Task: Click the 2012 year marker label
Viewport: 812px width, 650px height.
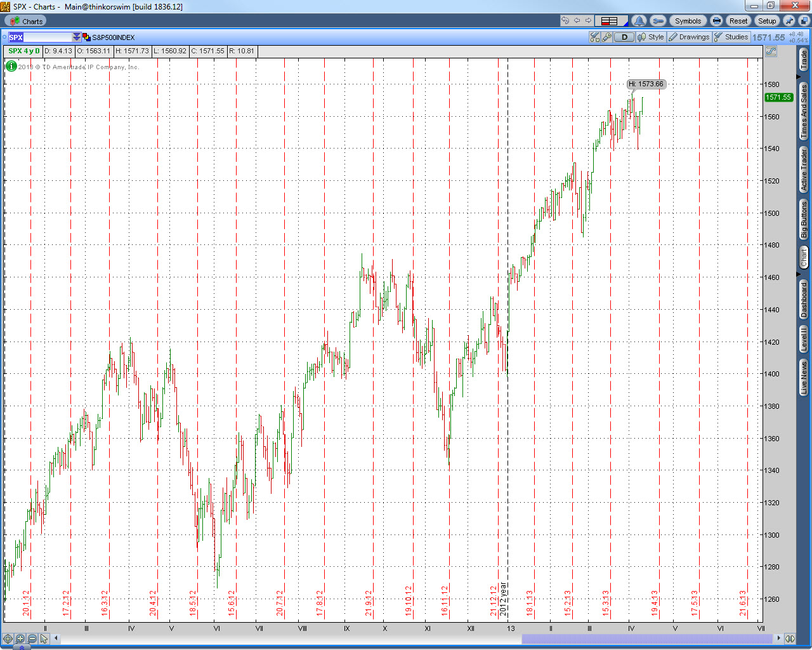Action: tap(503, 599)
